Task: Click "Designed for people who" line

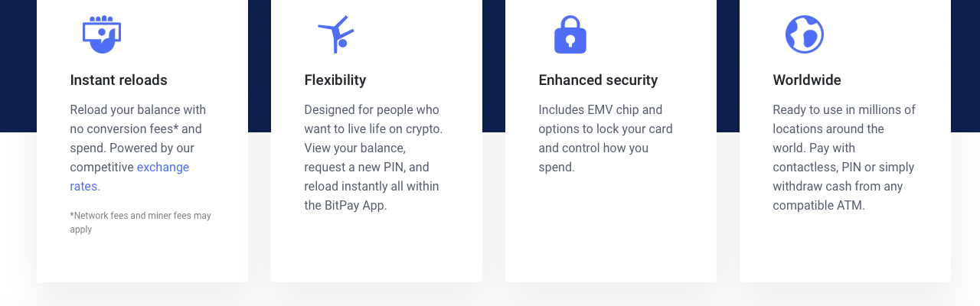Action: click(x=371, y=110)
